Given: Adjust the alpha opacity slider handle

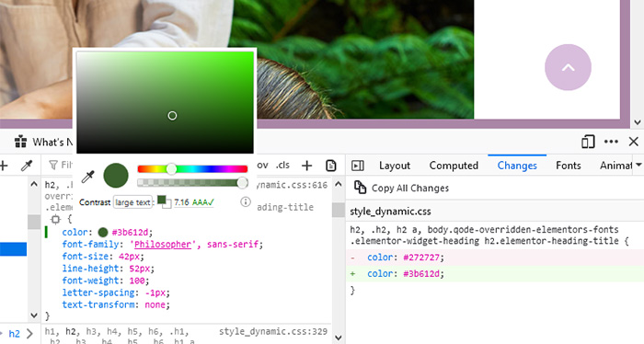Looking at the screenshot, I should tap(242, 183).
